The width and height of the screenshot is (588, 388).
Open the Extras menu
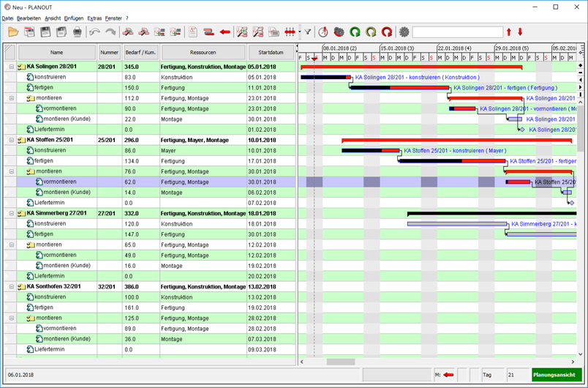(94, 18)
